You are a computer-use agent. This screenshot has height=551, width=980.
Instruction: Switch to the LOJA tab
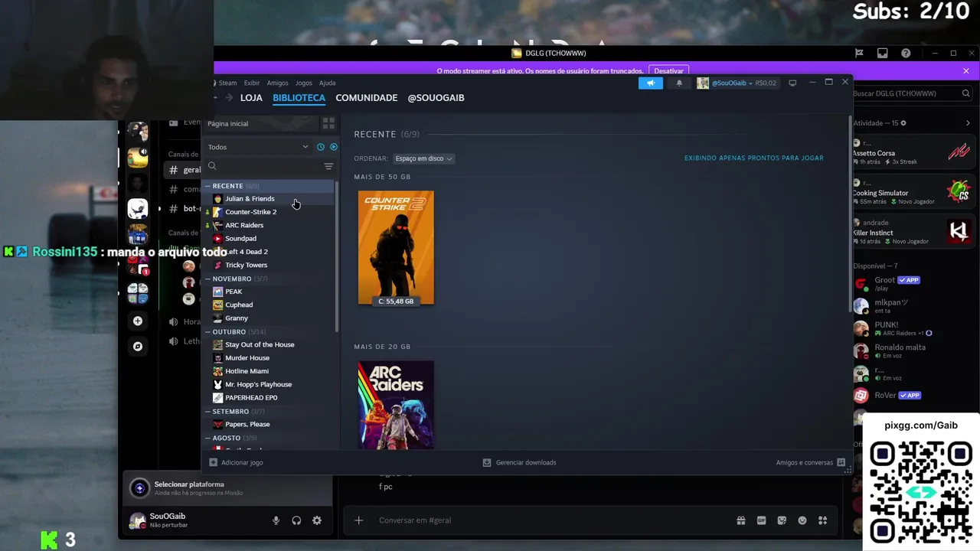pyautogui.click(x=251, y=98)
